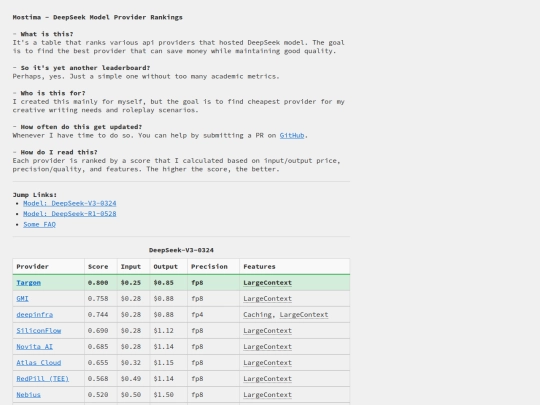
Task: Click the 'How do I read this?' question
Action: [59, 152]
